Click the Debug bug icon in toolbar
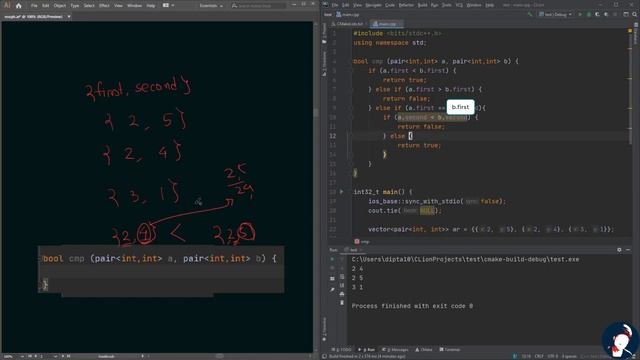Screen dimensions: 640x360 click(589, 14)
